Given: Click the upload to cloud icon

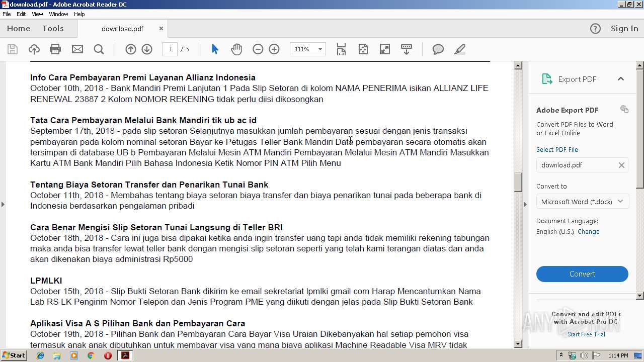Looking at the screenshot, I should pyautogui.click(x=34, y=49).
